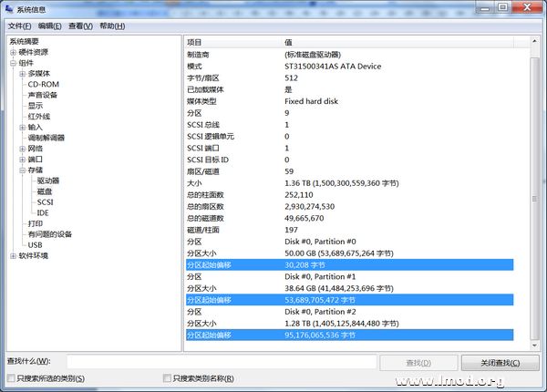Select the 有问题的设备 tree item
This screenshot has width=547, height=392.
click(50, 234)
